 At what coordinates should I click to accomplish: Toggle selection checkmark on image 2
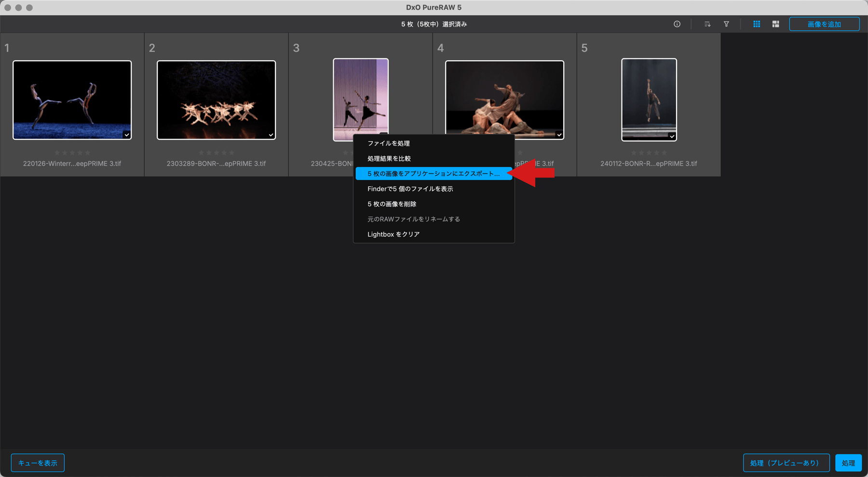pyautogui.click(x=271, y=135)
